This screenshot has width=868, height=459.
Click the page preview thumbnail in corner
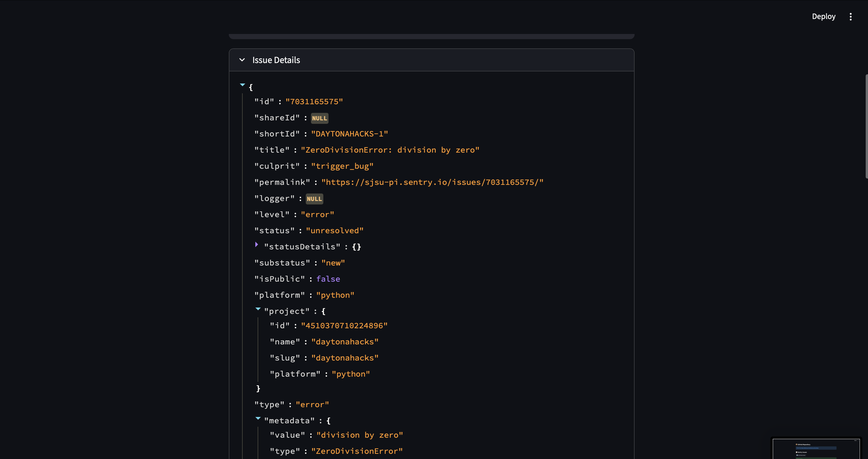[x=816, y=448]
